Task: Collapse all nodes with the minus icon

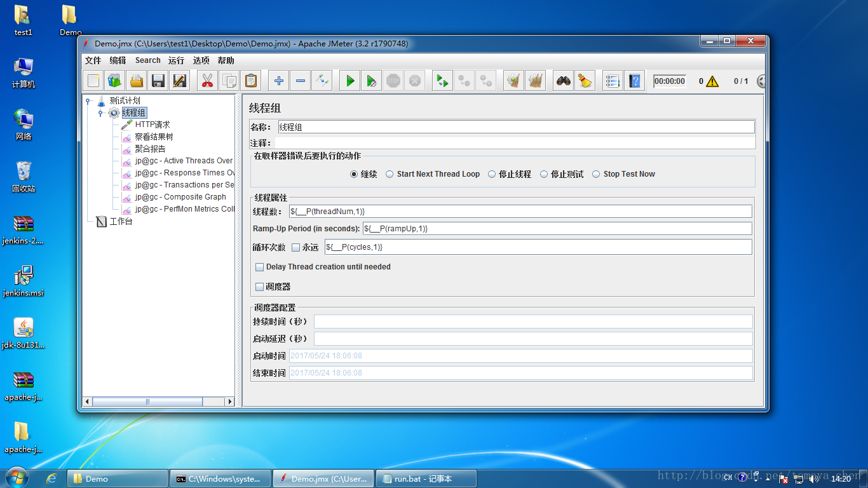Action: point(301,81)
